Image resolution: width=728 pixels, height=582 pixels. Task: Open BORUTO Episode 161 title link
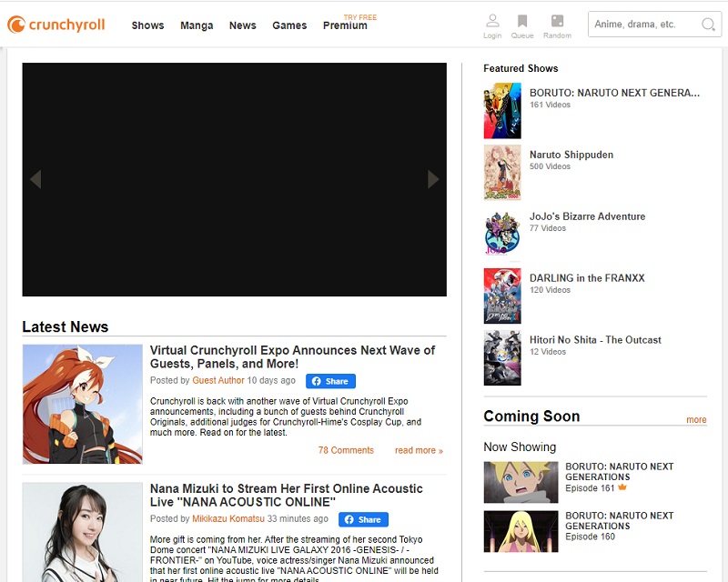(x=620, y=472)
